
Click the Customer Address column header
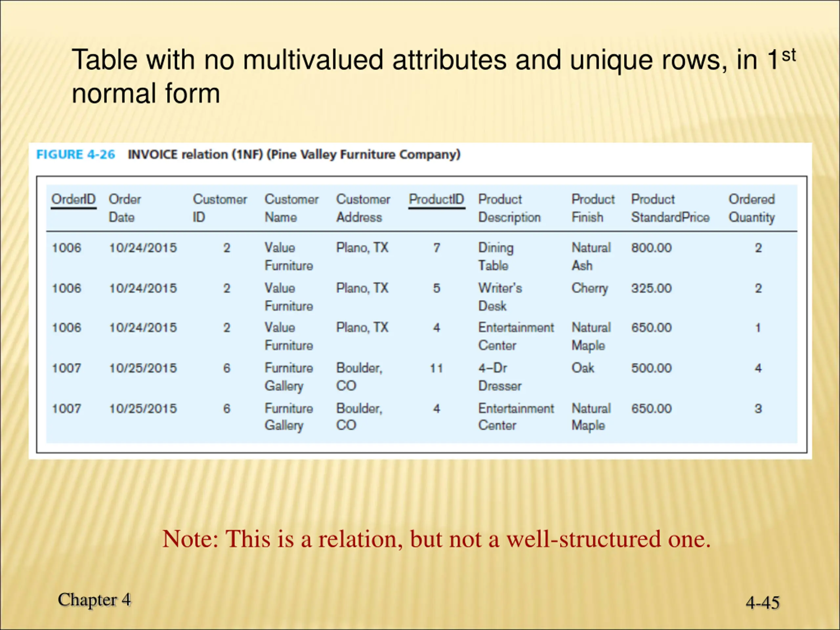tap(363, 208)
